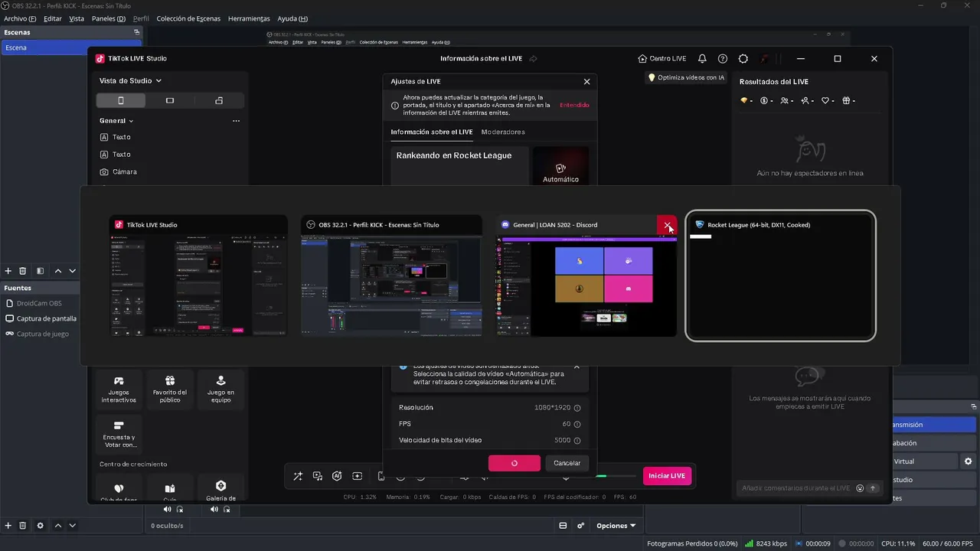
Task: Open the Colección de Escenas menu
Action: coord(188,18)
